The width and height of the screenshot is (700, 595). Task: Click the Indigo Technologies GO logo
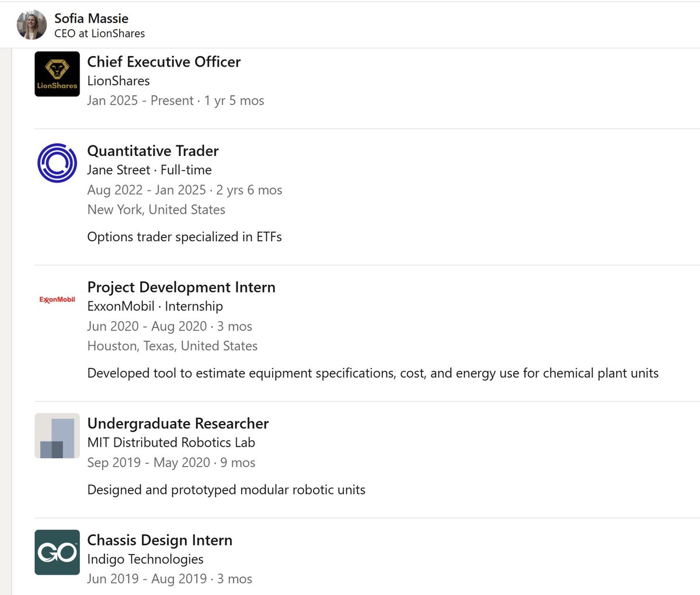pyautogui.click(x=57, y=552)
